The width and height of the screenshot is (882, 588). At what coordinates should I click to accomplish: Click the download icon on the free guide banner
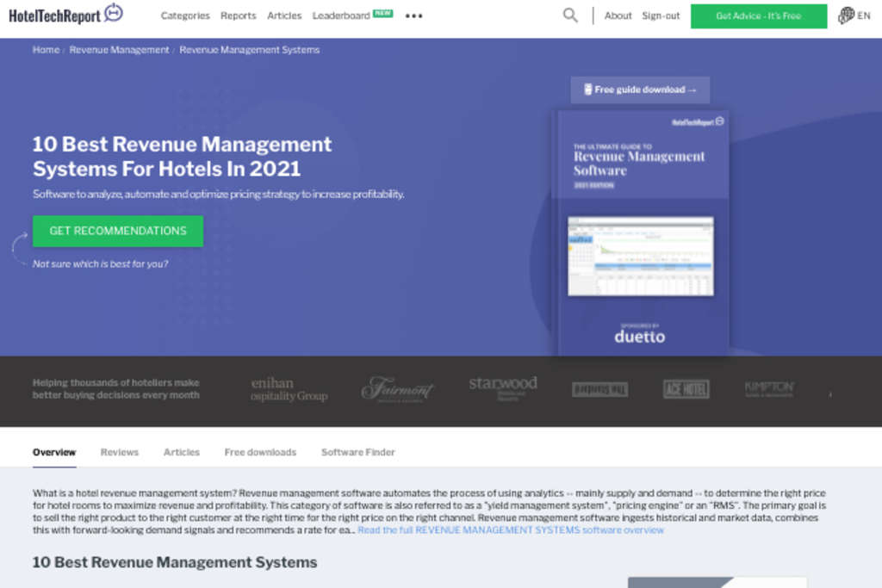pyautogui.click(x=588, y=90)
